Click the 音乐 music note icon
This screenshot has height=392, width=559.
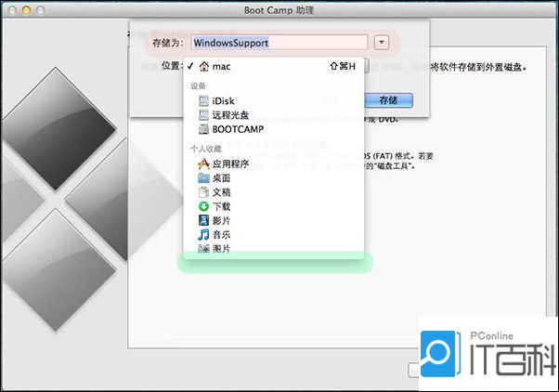pyautogui.click(x=203, y=235)
